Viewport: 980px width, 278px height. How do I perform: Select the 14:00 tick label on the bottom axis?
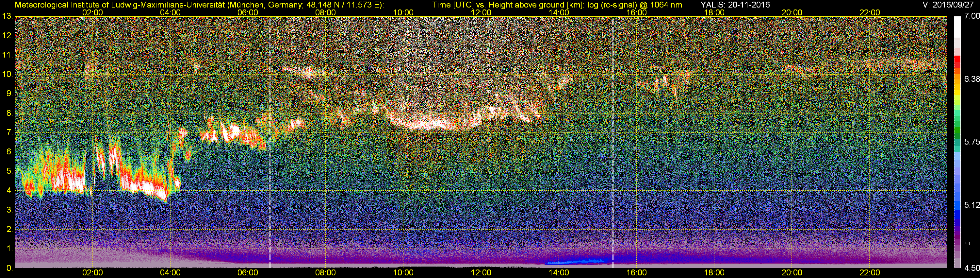(559, 273)
